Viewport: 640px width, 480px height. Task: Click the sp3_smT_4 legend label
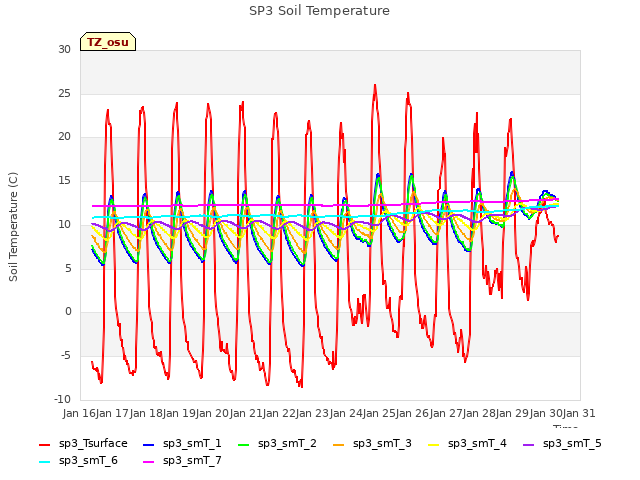(477, 444)
